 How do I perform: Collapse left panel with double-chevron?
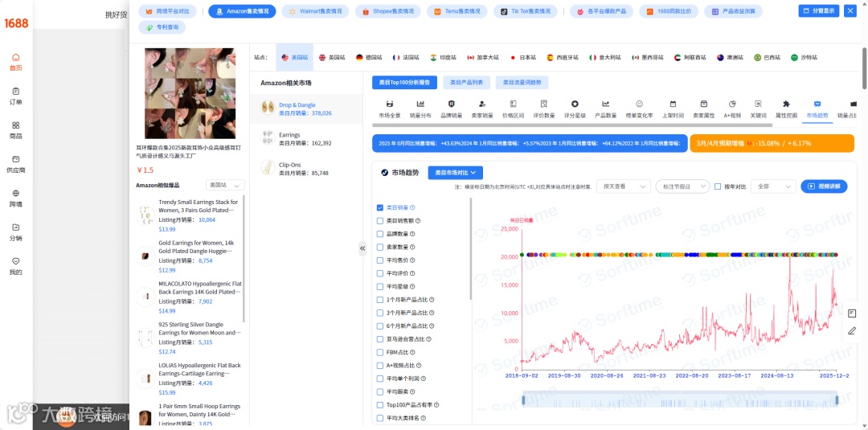click(362, 248)
